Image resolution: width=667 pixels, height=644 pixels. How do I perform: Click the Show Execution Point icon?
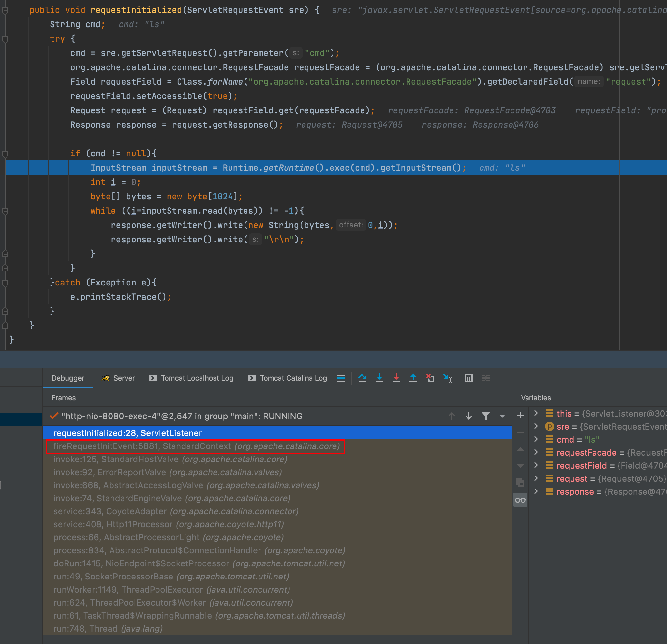pos(341,378)
